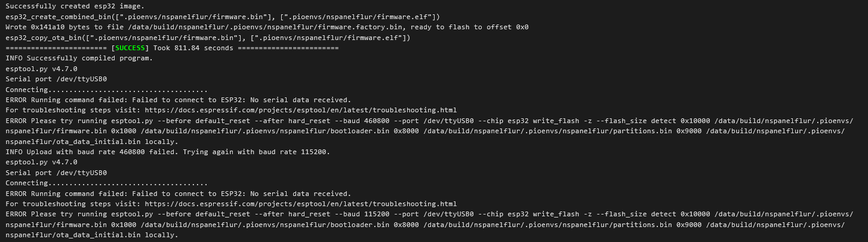The height and width of the screenshot is (242, 868).
Task: Click "--chip esp32 write_flash" in the 115200 command
Action: (529, 215)
